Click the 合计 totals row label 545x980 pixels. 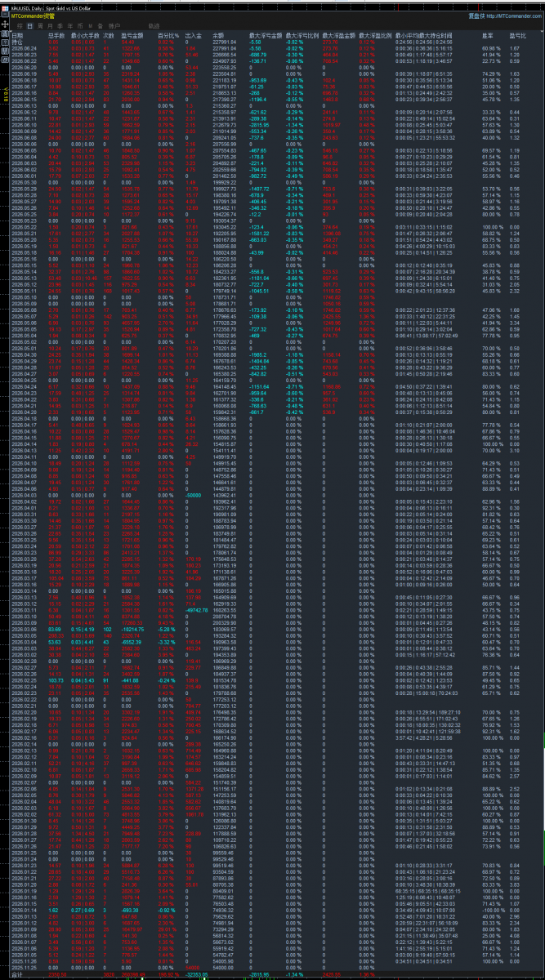[17, 974]
